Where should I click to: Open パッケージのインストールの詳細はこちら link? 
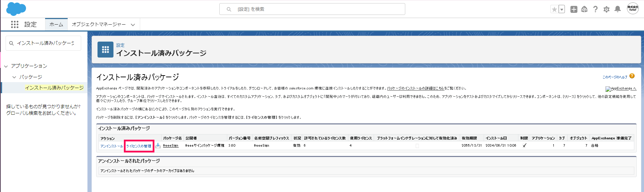click(415, 88)
